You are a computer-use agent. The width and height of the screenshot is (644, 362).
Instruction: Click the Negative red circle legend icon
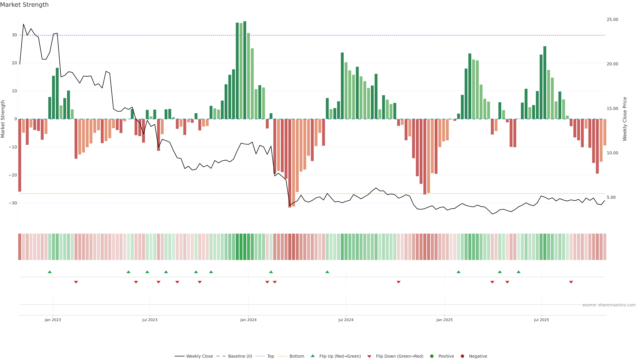pos(462,356)
